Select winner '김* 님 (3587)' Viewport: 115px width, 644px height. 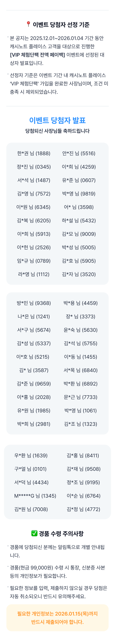(x=34, y=370)
